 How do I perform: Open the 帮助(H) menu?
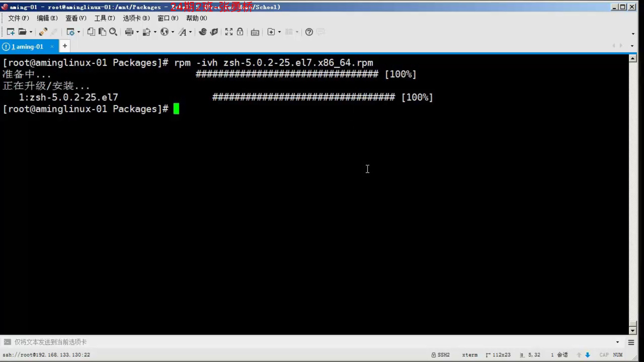pos(197,18)
